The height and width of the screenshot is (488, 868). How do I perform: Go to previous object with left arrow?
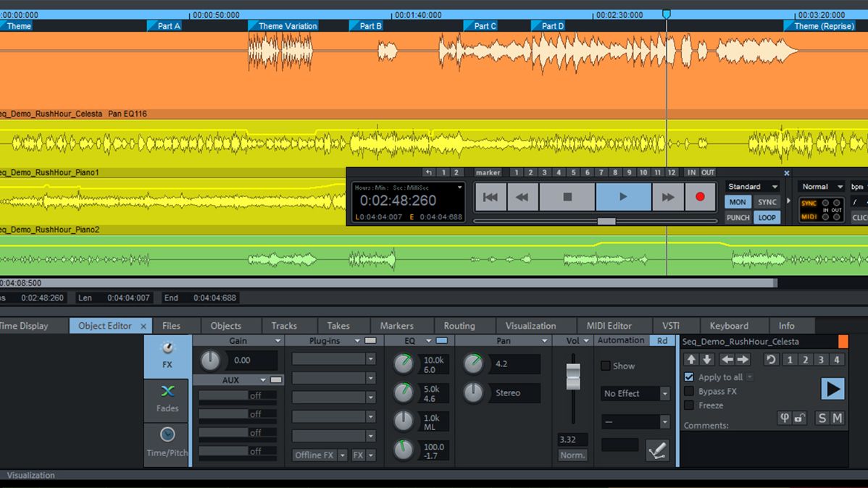727,360
